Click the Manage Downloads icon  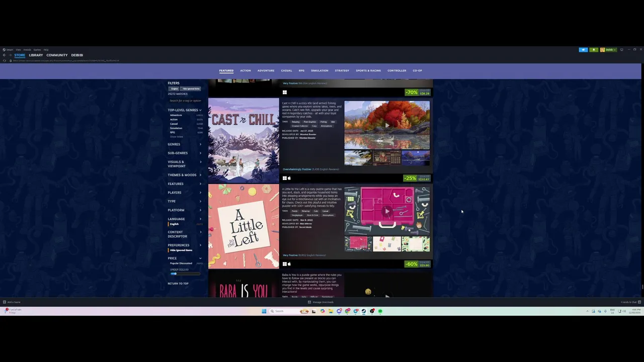(309, 302)
